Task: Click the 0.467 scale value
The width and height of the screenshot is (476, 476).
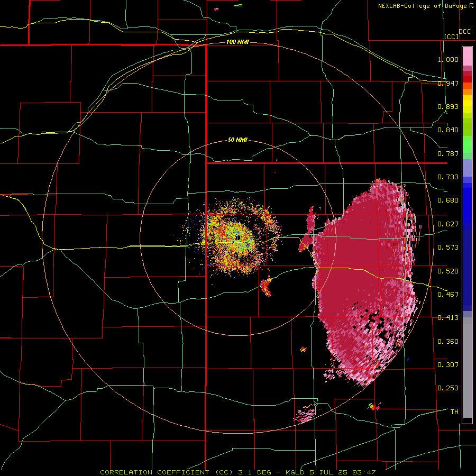Action: click(448, 294)
